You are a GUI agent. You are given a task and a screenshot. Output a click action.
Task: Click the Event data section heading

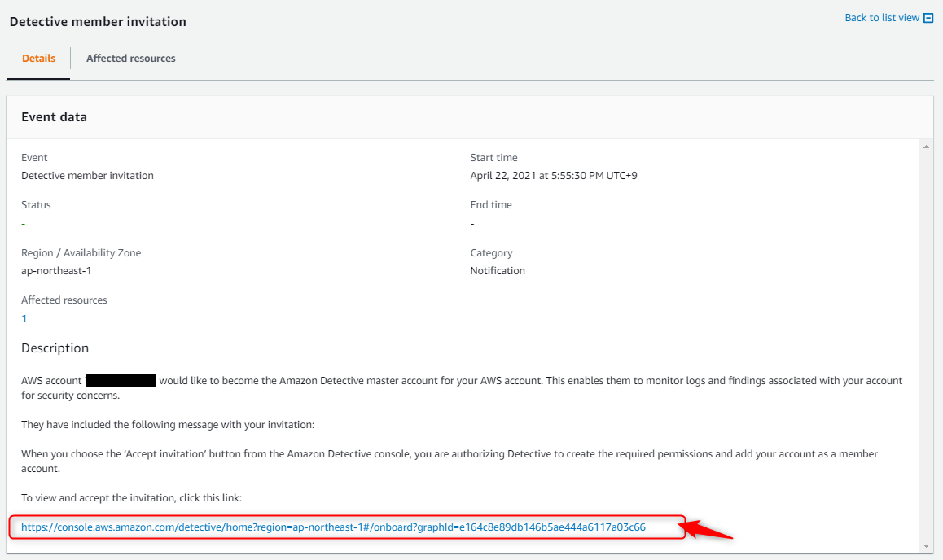[x=54, y=117]
